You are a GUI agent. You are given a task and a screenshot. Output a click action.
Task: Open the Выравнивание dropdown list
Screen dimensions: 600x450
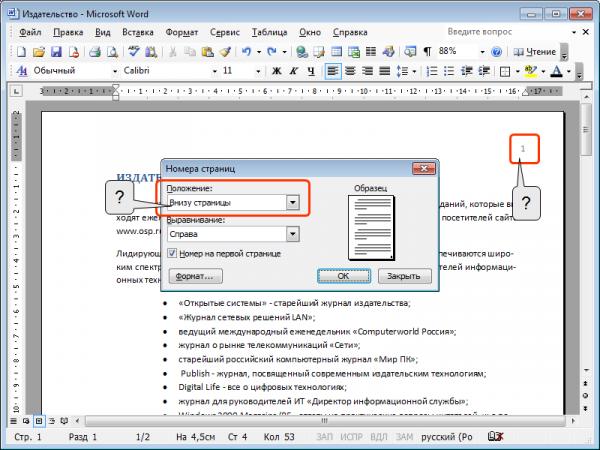point(293,234)
